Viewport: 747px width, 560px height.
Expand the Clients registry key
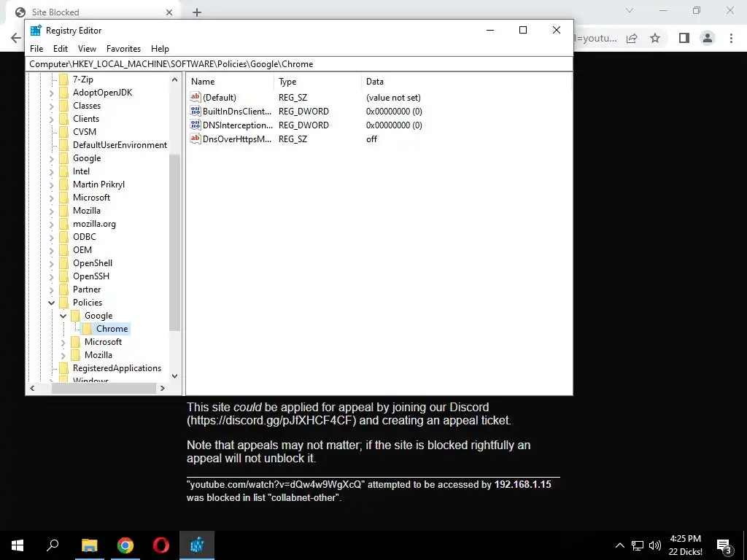[x=52, y=120]
